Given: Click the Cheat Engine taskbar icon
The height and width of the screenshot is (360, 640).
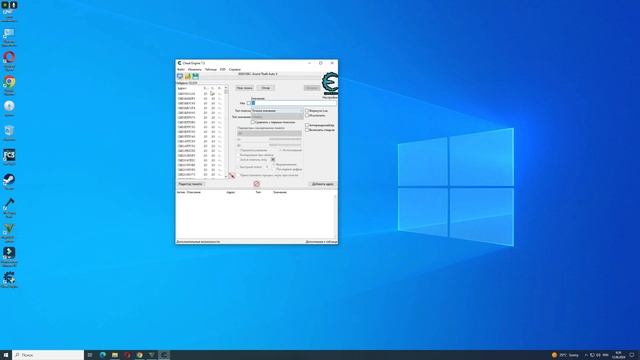Looking at the screenshot, I should click(164, 355).
